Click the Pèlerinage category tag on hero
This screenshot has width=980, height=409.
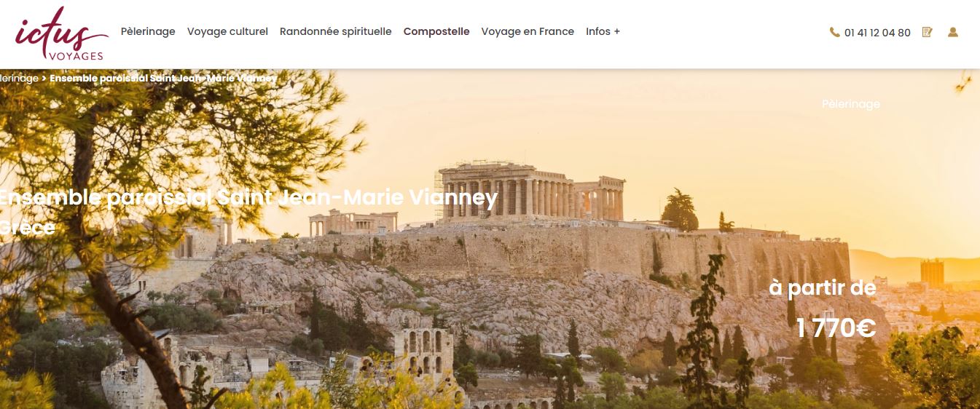click(851, 104)
